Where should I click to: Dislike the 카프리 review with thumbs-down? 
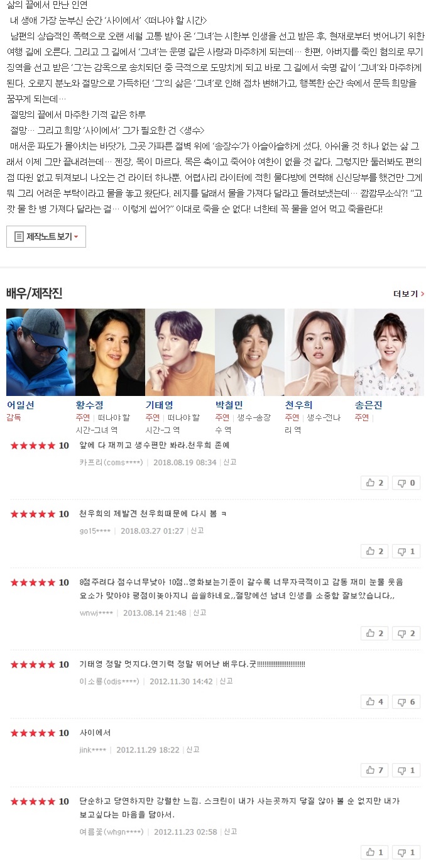406,483
